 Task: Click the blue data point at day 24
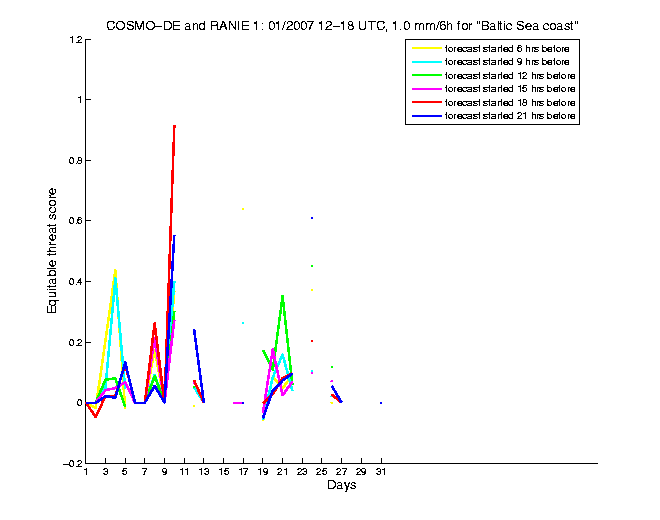[312, 218]
